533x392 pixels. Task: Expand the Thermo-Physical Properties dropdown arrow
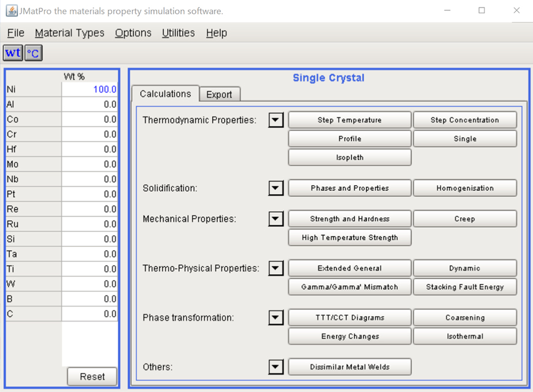pos(276,268)
